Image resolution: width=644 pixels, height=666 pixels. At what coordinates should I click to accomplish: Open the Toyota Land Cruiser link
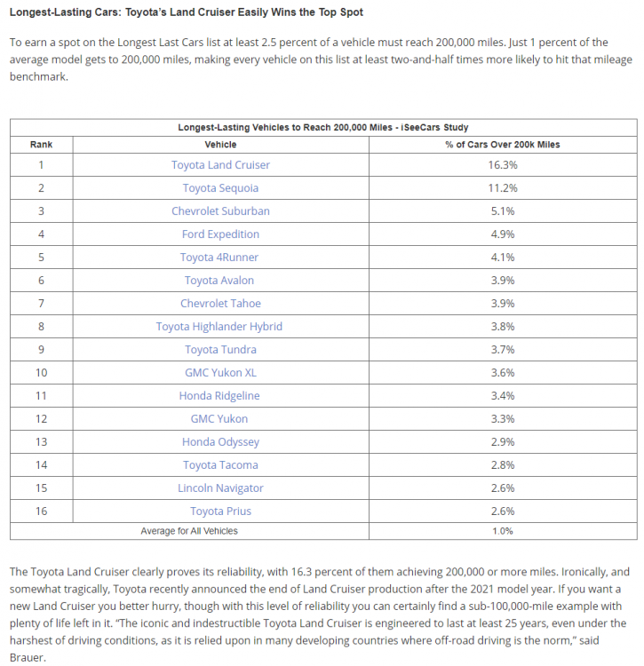220,165
